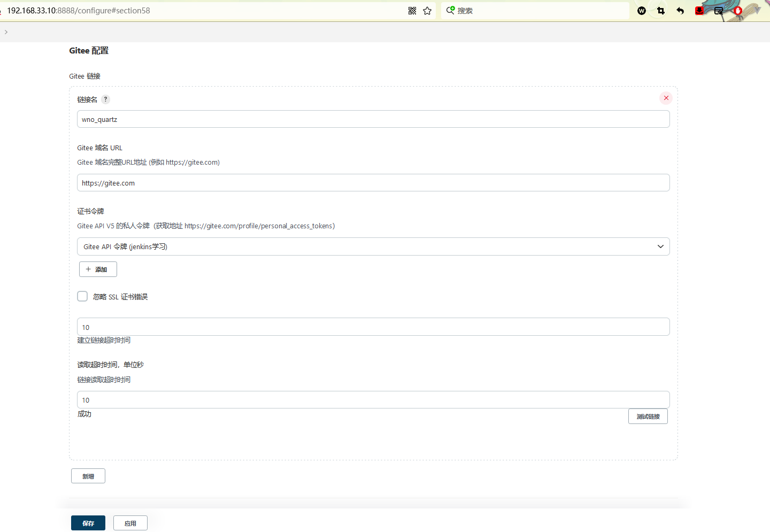Viewport: 770px width, 532px height.
Task: Click the red hand ad-blocker icon
Action: [738, 11]
